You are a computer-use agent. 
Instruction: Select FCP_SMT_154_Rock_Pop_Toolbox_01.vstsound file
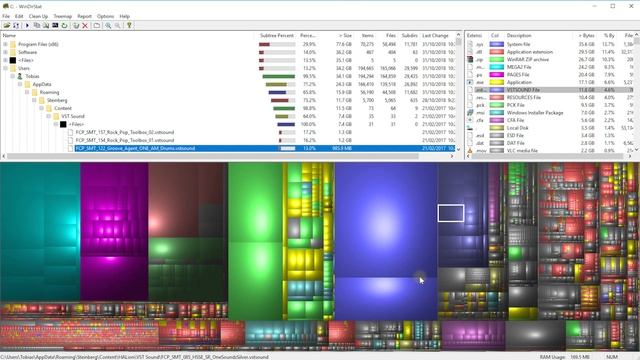pos(125,140)
